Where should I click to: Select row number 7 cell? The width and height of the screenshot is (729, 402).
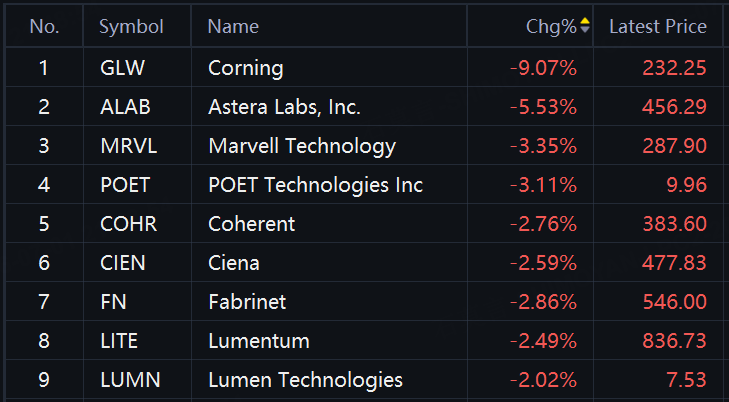(x=44, y=302)
